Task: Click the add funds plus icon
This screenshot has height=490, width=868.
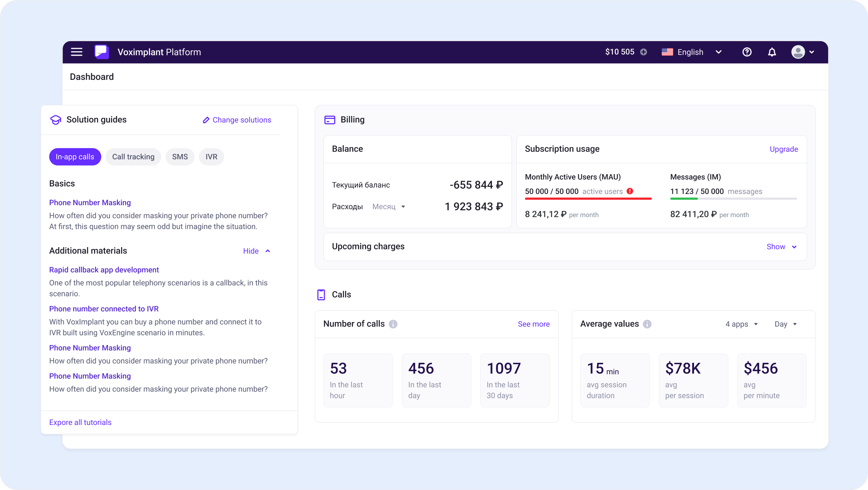Action: point(643,52)
